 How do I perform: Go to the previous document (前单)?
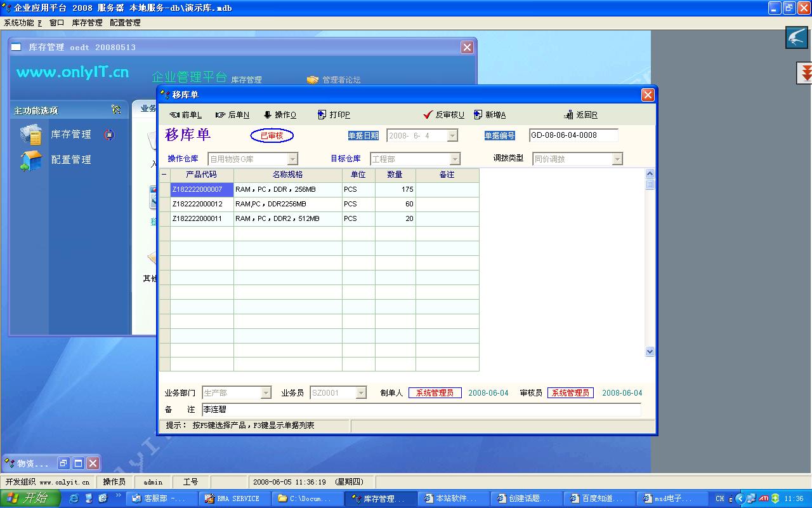point(185,115)
